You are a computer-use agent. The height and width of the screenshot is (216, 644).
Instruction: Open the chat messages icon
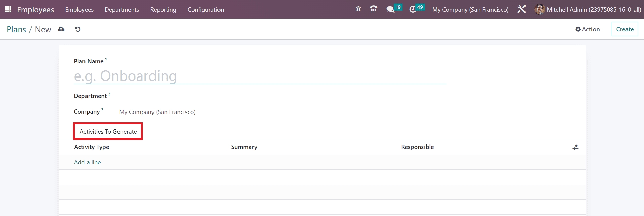pyautogui.click(x=391, y=9)
